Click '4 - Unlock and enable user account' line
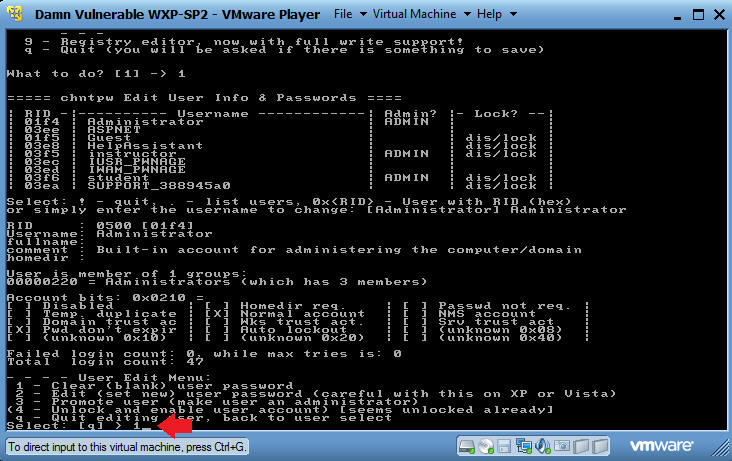The width and height of the screenshot is (732, 461). 280,410
